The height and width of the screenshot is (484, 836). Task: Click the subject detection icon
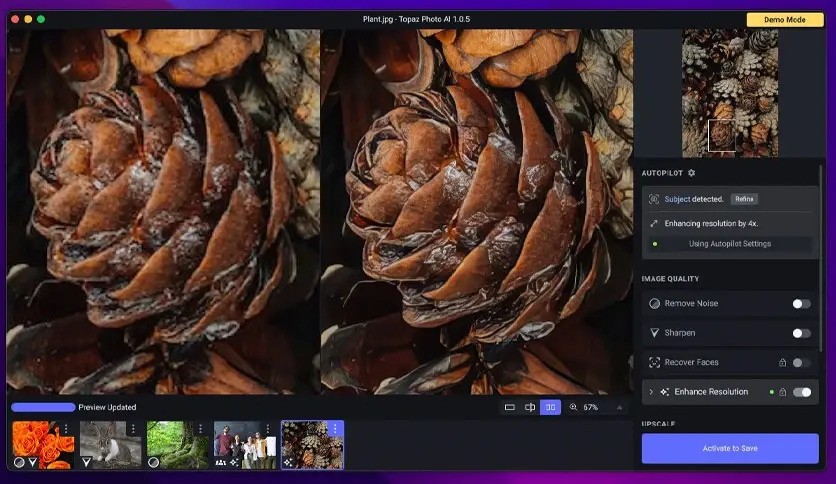click(654, 199)
